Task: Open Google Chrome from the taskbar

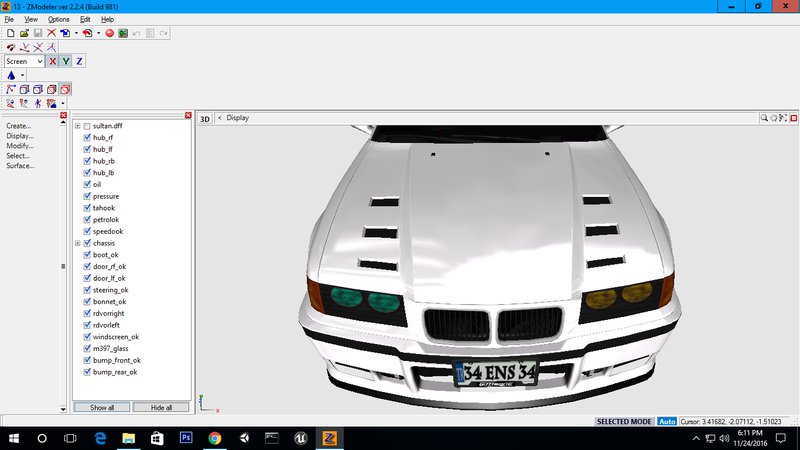Action: [215, 438]
